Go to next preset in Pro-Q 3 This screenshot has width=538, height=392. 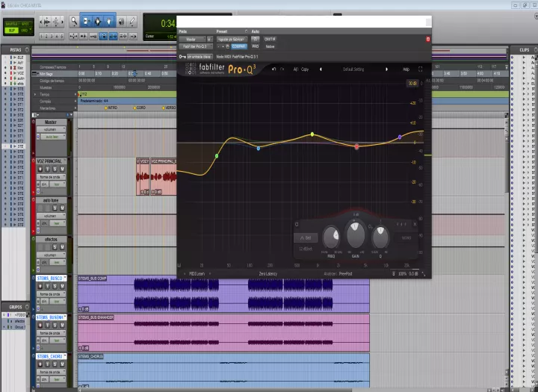[387, 69]
